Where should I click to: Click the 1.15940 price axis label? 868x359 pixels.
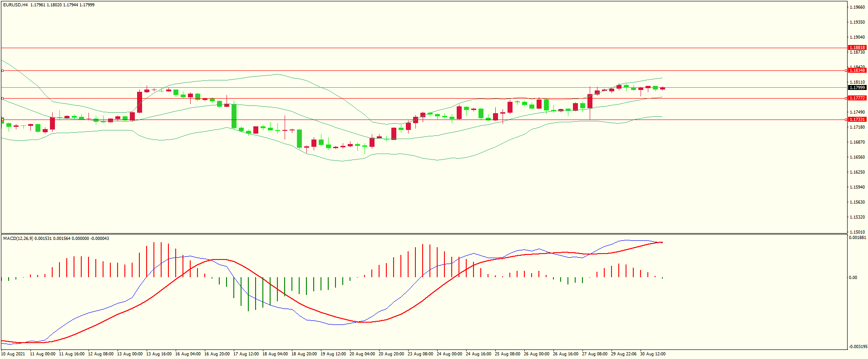pyautogui.click(x=857, y=187)
